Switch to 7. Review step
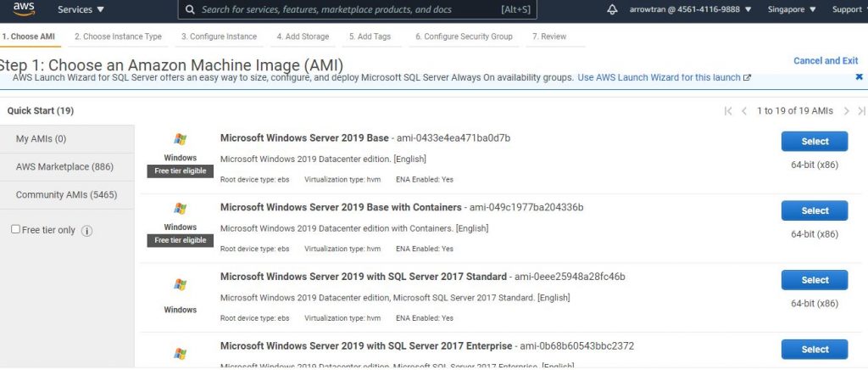868x370 pixels. point(549,36)
